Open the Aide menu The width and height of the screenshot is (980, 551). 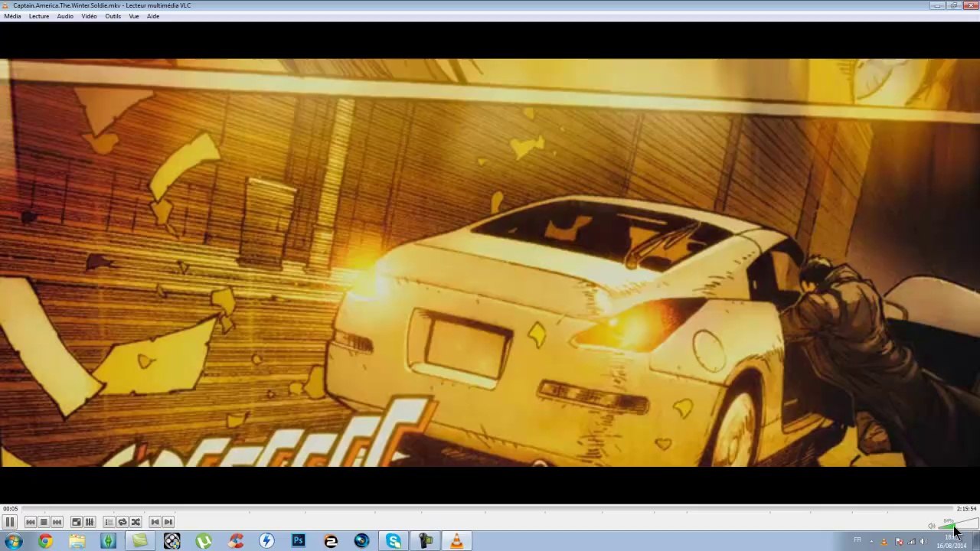[153, 16]
